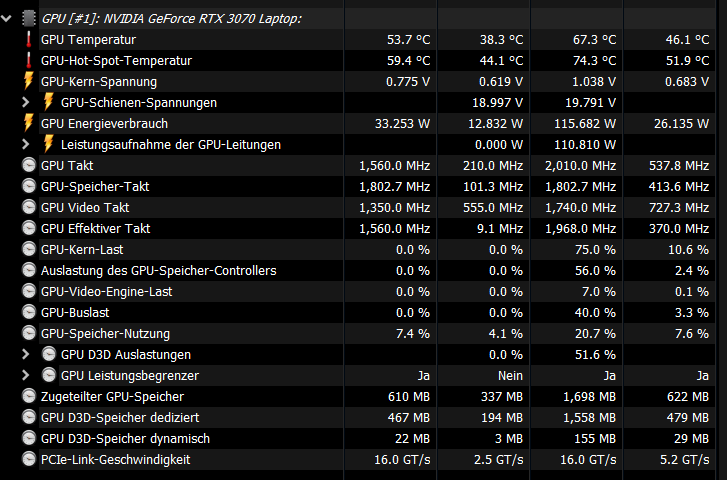Image resolution: width=727 pixels, height=480 pixels.
Task: Select the GPU Temperatur sensor row
Action: point(377,39)
